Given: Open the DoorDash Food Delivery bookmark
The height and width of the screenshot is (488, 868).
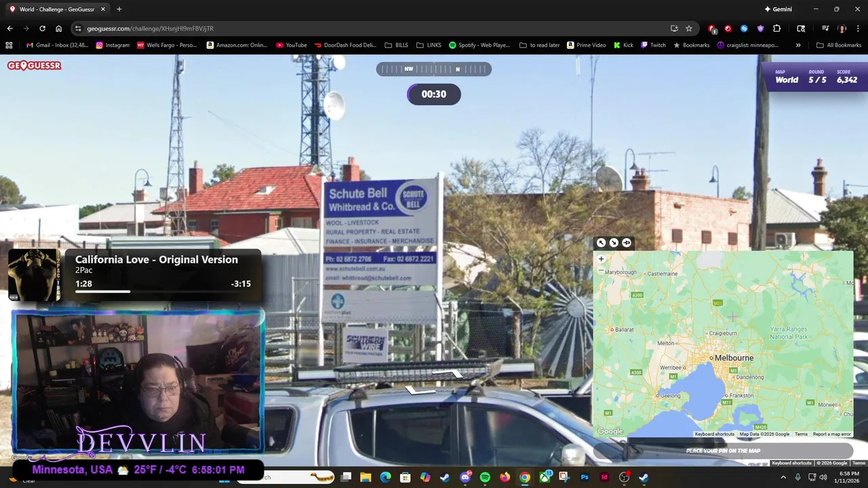Looking at the screenshot, I should (x=345, y=45).
